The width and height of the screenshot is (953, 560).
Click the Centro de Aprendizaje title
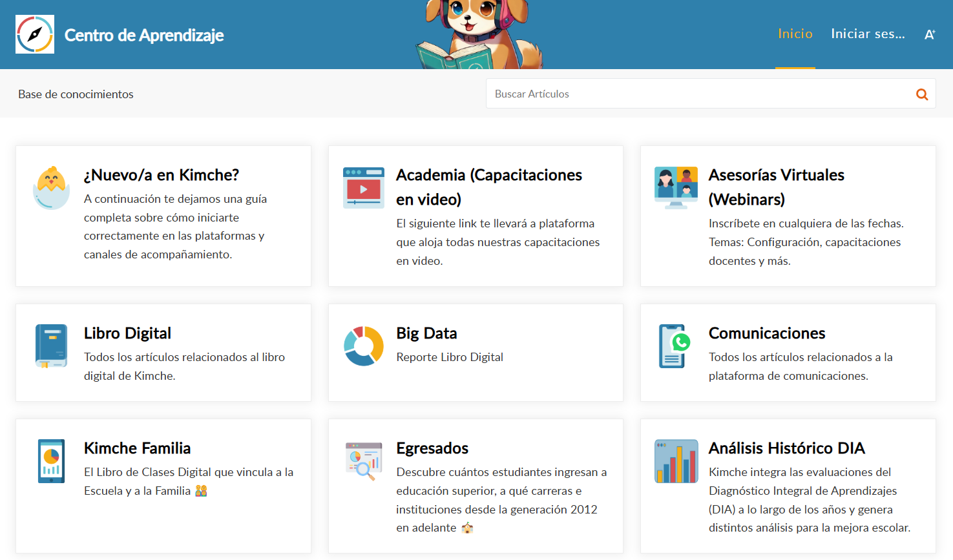[144, 35]
